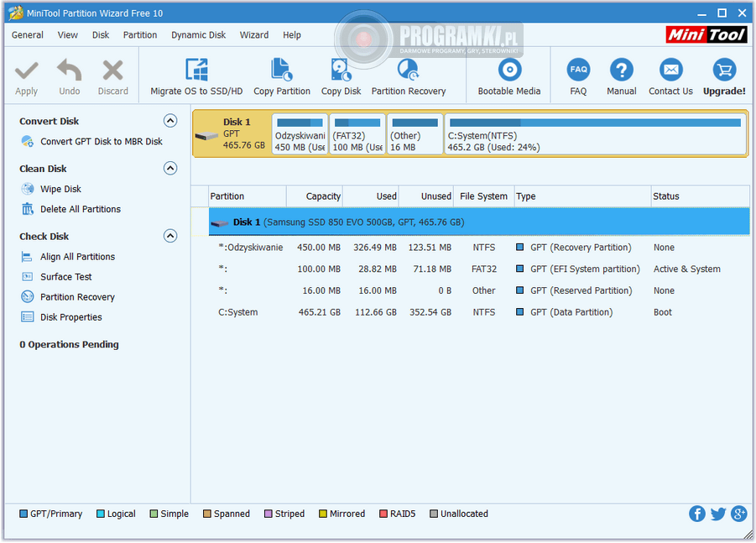Click GPT (EFI System partition) type cell

coord(585,269)
